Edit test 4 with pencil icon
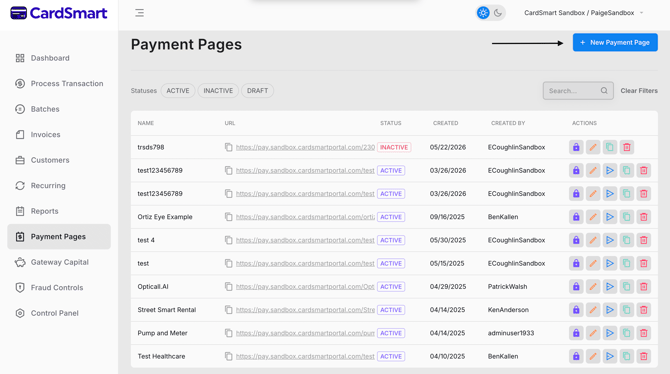The width and height of the screenshot is (670, 374). tap(593, 240)
